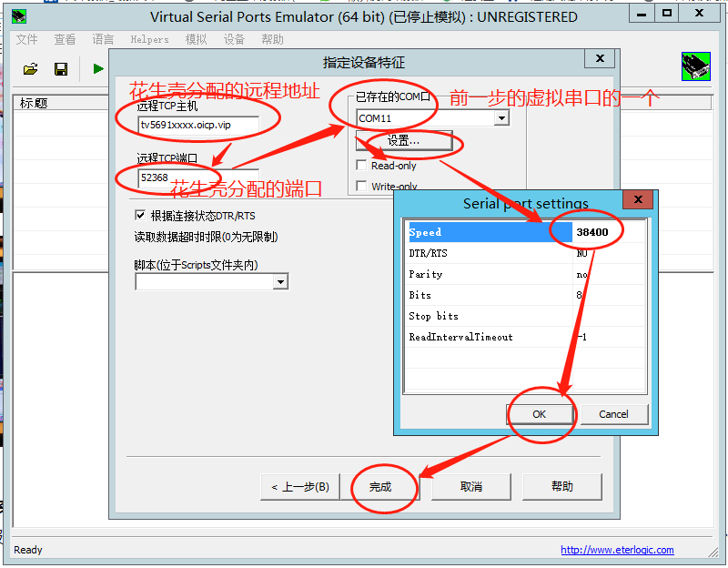Click the 帮助 button in the wizard
The image size is (728, 568).
tap(562, 487)
